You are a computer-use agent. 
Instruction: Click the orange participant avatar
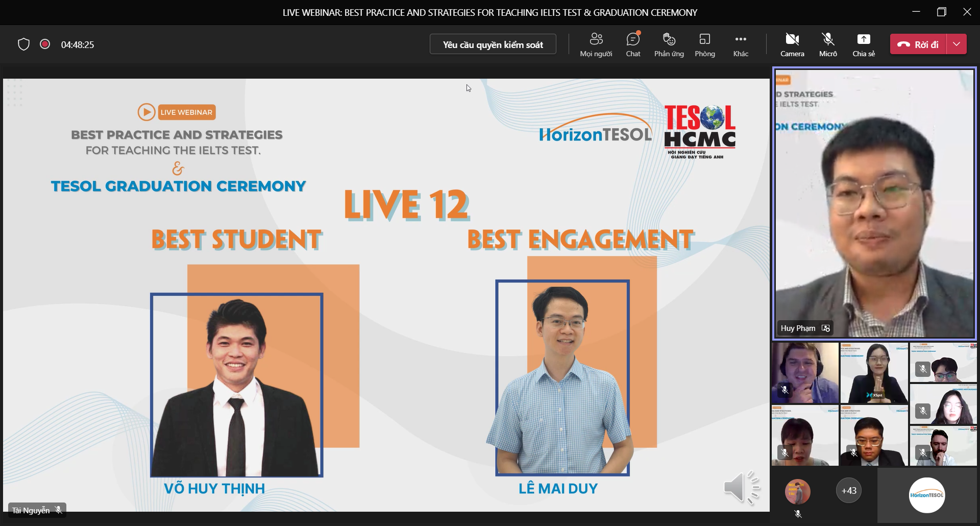(798, 492)
